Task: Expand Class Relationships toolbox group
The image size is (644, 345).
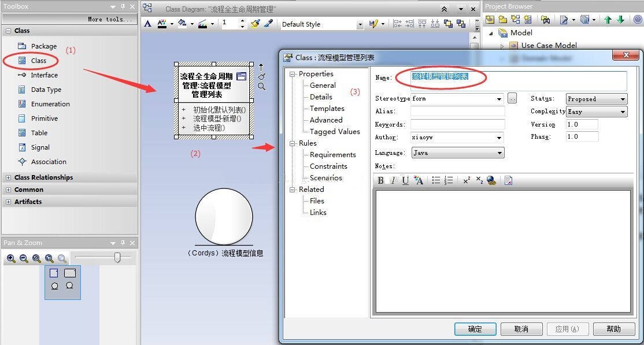Action: pyautogui.click(x=8, y=177)
